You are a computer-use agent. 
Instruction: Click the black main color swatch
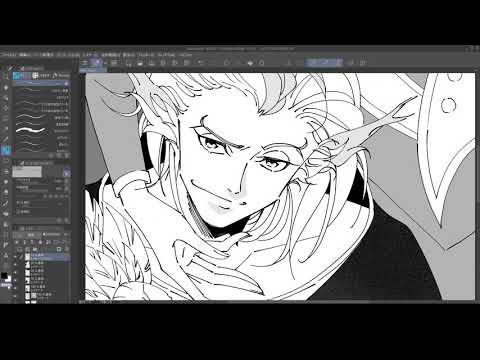[x=4, y=276]
